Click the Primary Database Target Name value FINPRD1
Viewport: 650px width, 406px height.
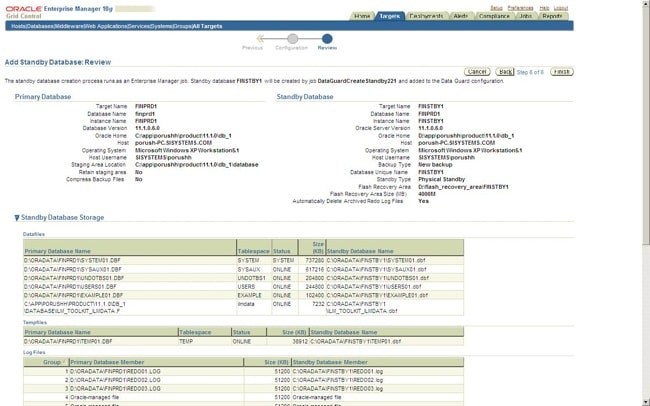146,106
